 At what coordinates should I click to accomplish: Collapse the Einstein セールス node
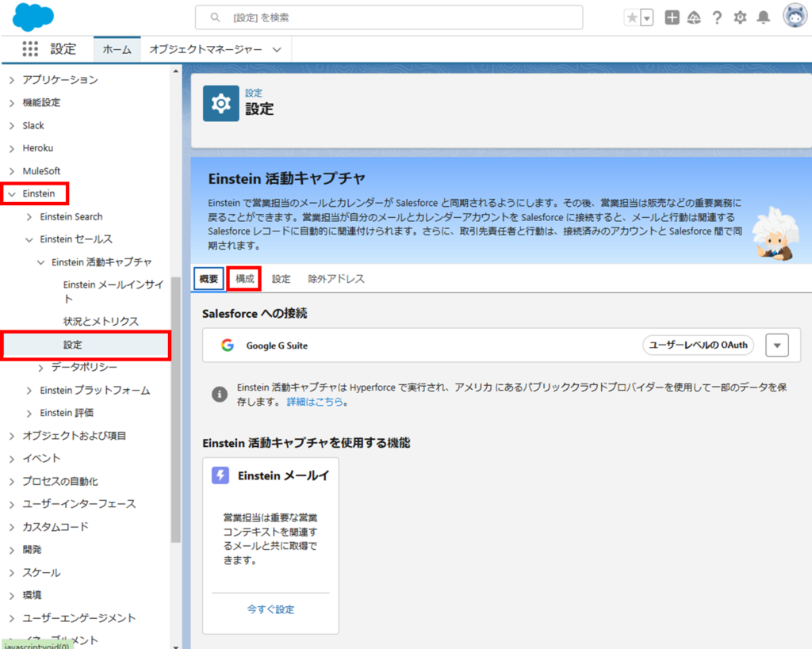click(x=29, y=239)
